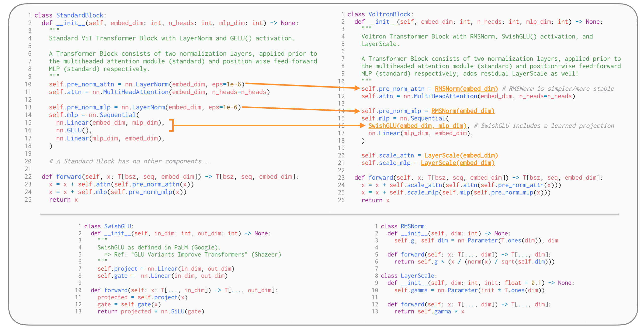The height and width of the screenshot is (328, 644).
Task: Click the comment 'A Standard Block has no other components'
Action: click(x=130, y=161)
